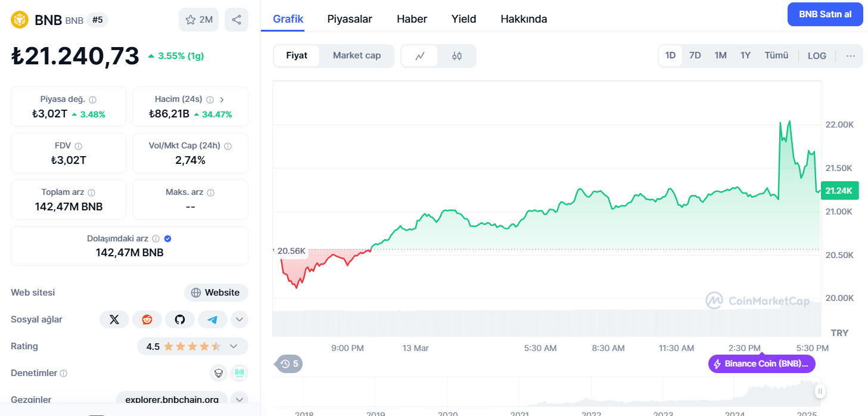Show info icon next to Piyasa değ.
Viewport: 868px width, 416px height.
point(93,100)
